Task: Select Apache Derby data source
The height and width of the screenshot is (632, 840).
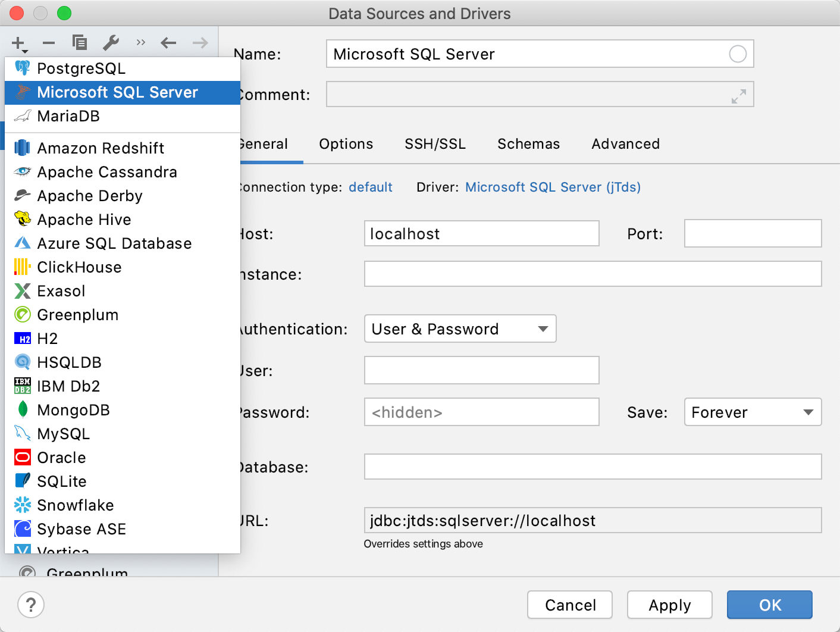Action: point(123,196)
